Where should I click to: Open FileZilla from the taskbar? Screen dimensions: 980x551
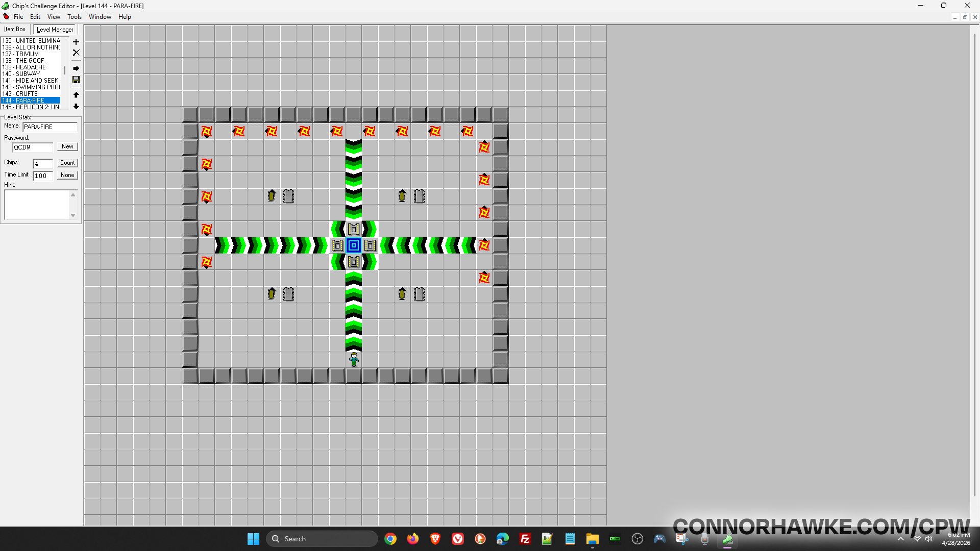point(525,539)
